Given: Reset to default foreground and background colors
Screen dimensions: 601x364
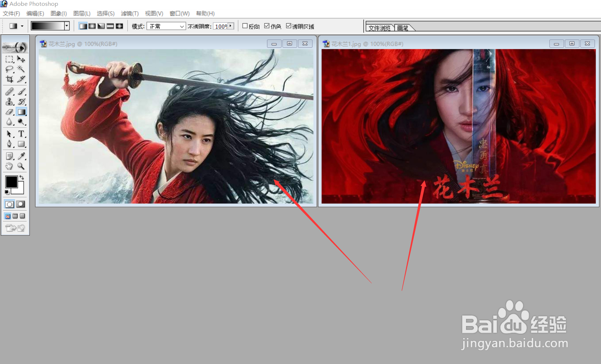Looking at the screenshot, I should (x=7, y=192).
